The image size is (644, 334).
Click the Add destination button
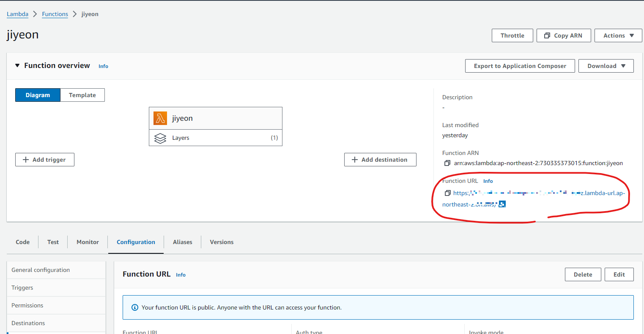(x=380, y=160)
